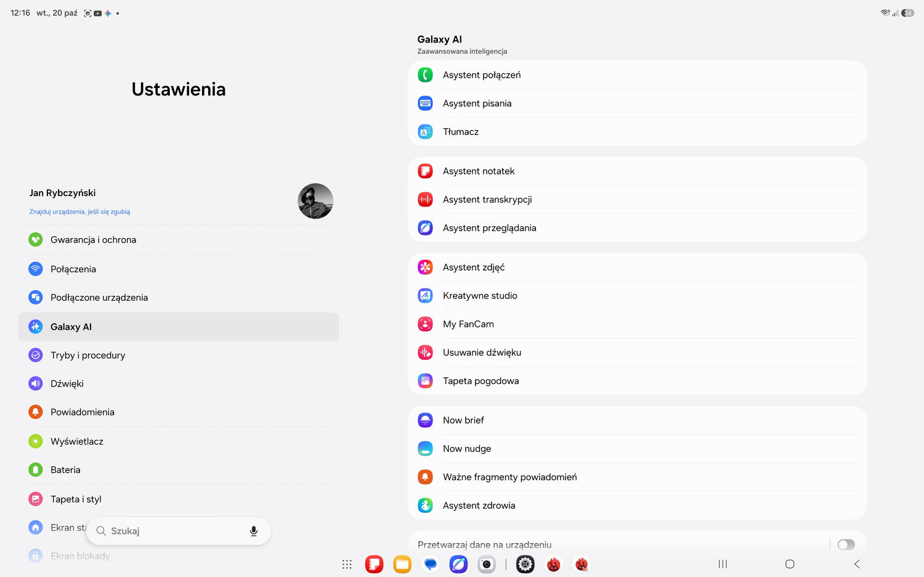Open the My FanCam icon

tap(425, 324)
